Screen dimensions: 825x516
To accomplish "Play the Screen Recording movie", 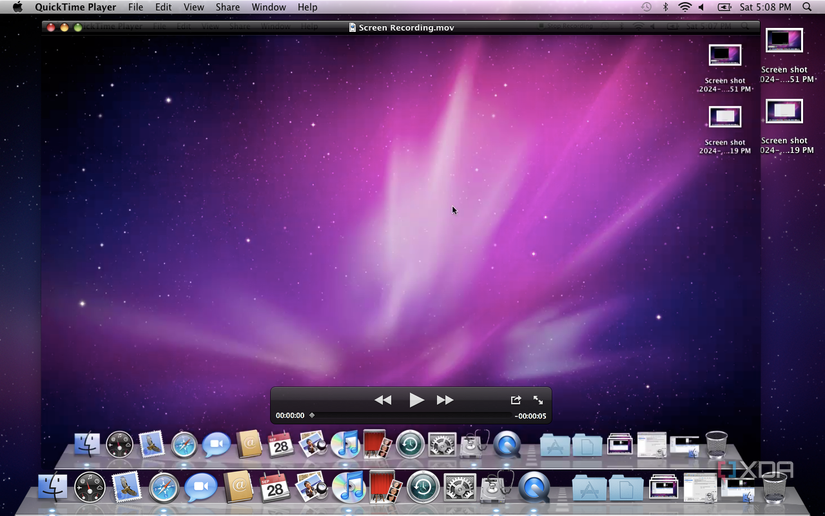I will tap(416, 400).
